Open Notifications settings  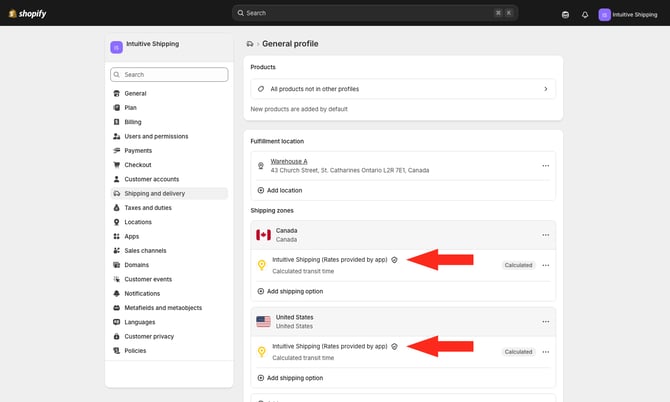[x=142, y=294]
